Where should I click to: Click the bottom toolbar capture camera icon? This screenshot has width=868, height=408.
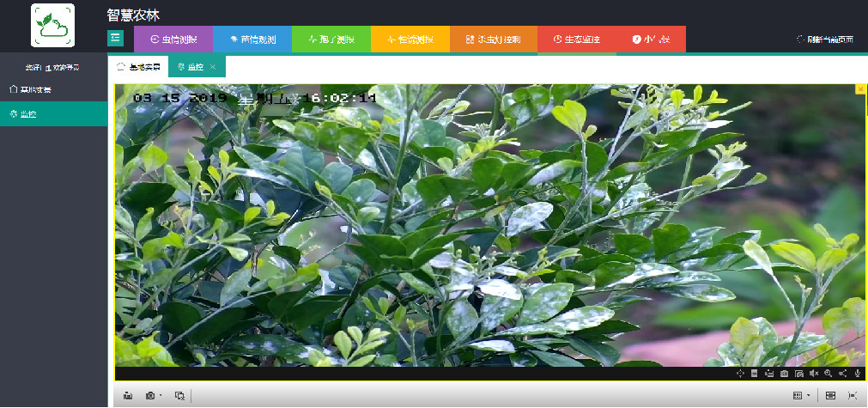point(150,396)
